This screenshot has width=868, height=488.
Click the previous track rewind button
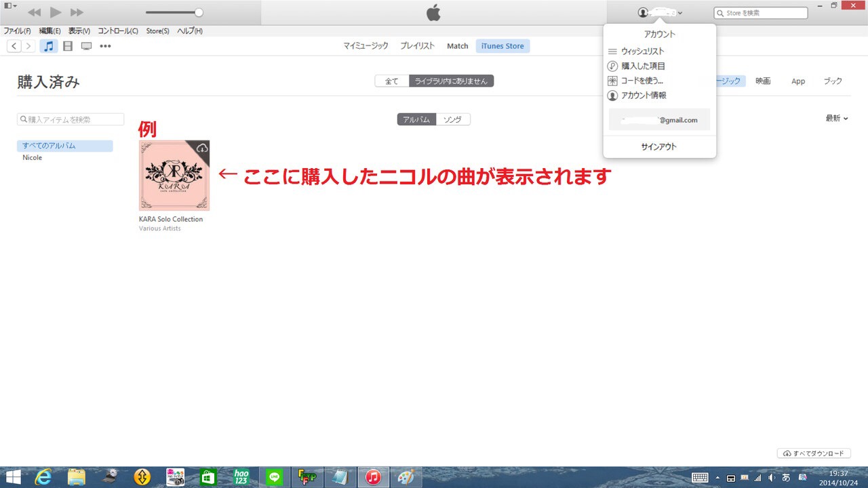tap(34, 12)
